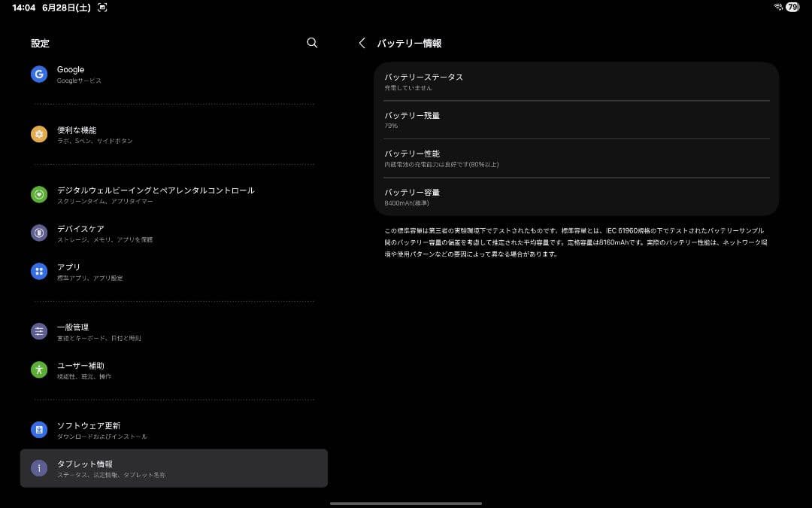Select the タブレット情報 sidebar entry

pyautogui.click(x=173, y=467)
